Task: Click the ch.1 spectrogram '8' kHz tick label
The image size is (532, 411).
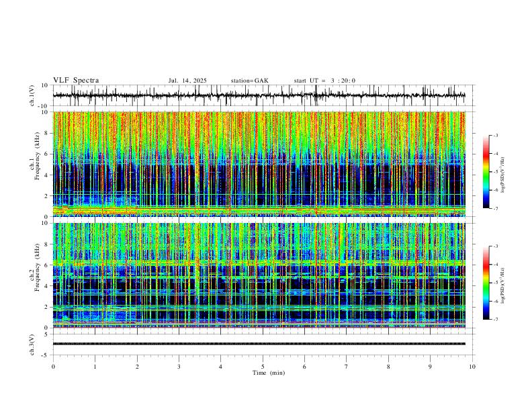Action: (x=47, y=133)
